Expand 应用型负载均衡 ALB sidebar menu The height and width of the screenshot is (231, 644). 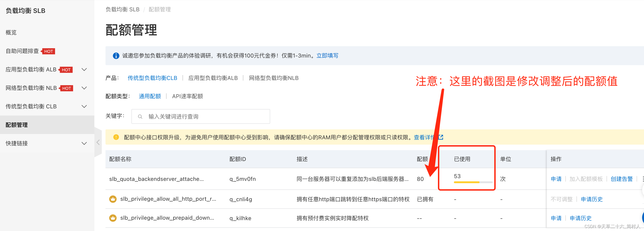point(84,70)
